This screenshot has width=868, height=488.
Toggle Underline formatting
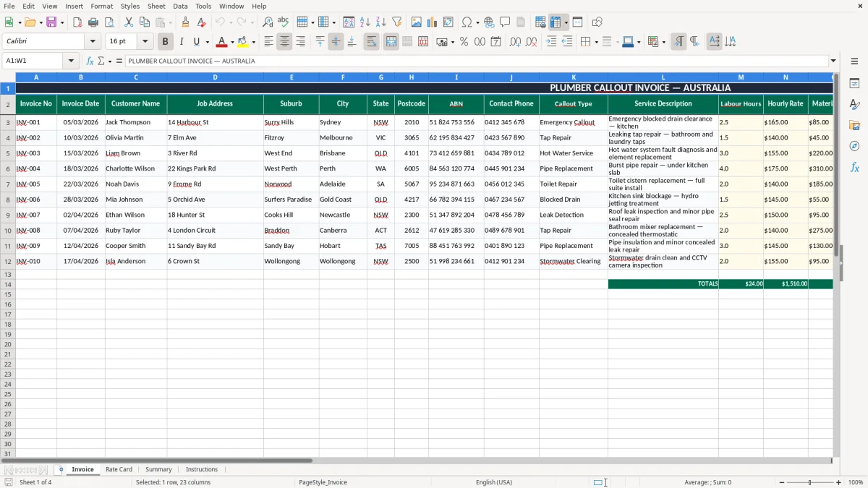coord(197,42)
